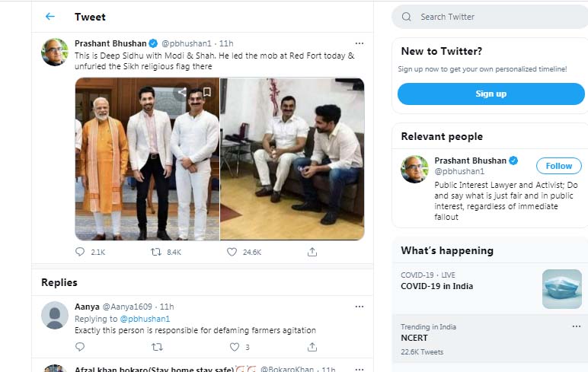Open the right photo of men on sofa

[x=292, y=159]
